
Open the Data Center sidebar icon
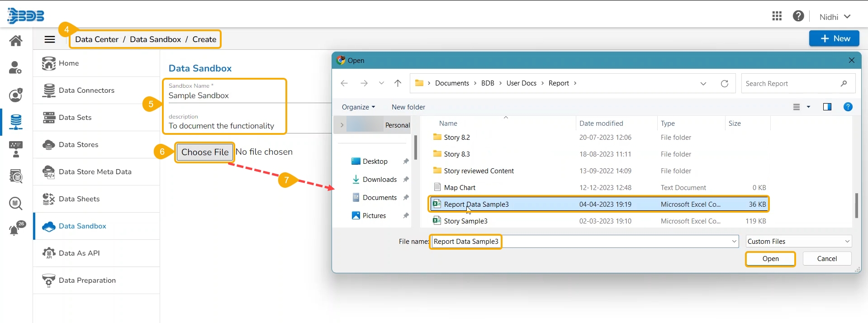pos(16,122)
